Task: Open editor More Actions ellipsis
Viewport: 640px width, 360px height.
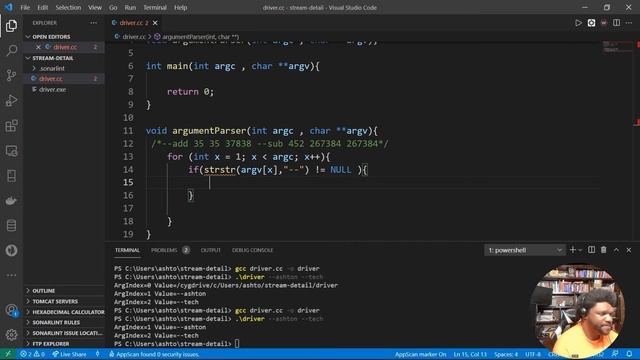Action: [629, 23]
